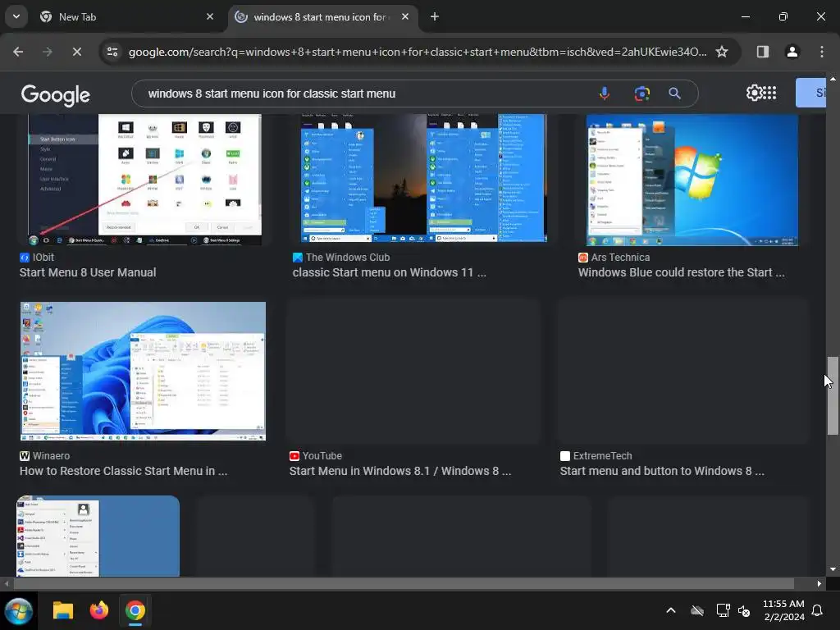Start voice search with microphone icon
The image size is (840, 630).
click(x=605, y=94)
